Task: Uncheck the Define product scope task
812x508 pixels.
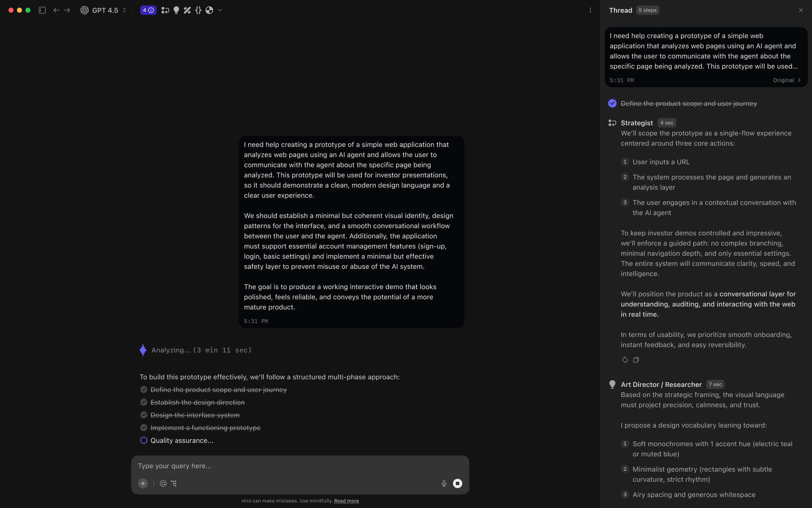Action: [143, 389]
